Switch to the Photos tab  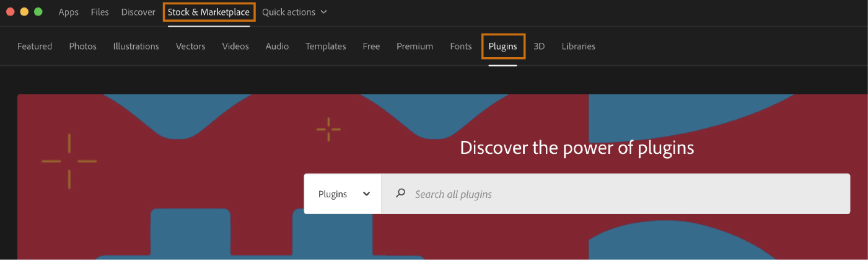[83, 47]
